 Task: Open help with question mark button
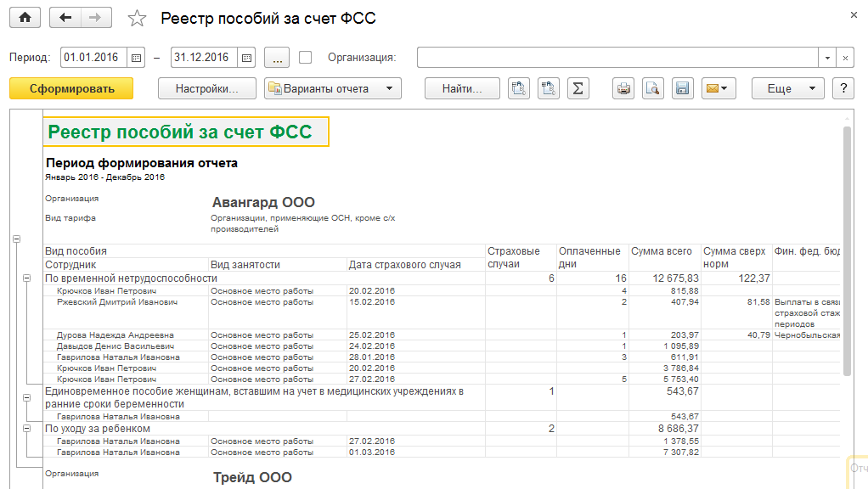point(843,88)
